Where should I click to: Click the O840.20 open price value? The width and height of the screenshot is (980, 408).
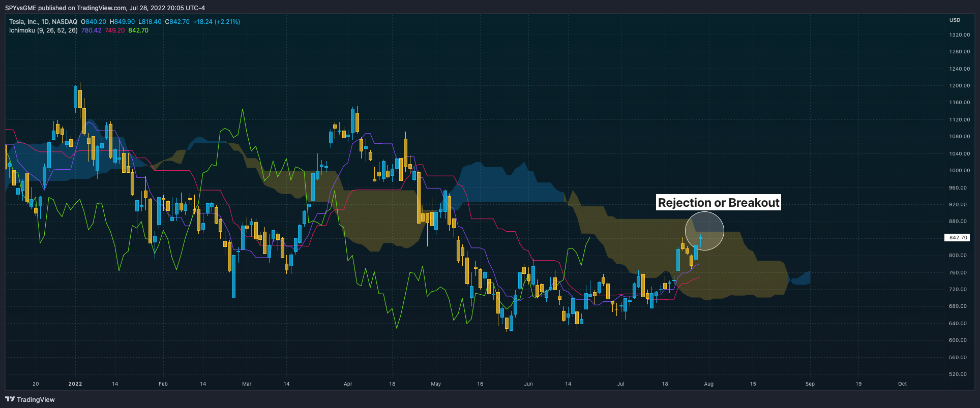pos(94,22)
